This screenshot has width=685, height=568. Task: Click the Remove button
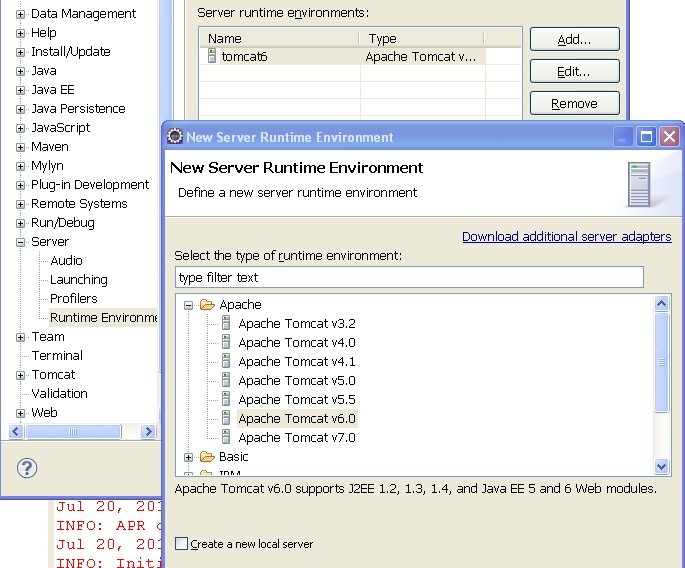click(x=574, y=104)
